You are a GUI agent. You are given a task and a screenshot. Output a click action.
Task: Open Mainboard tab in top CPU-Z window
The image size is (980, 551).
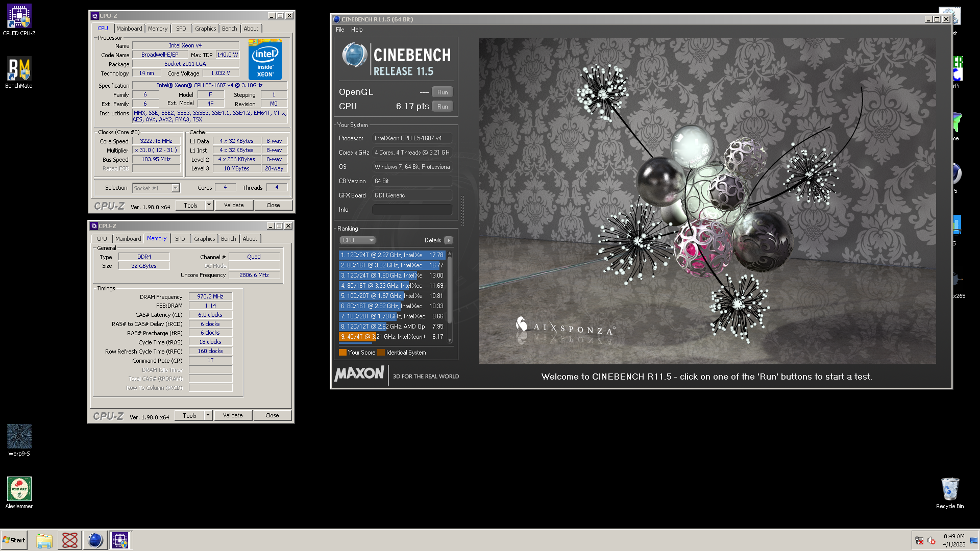(129, 29)
